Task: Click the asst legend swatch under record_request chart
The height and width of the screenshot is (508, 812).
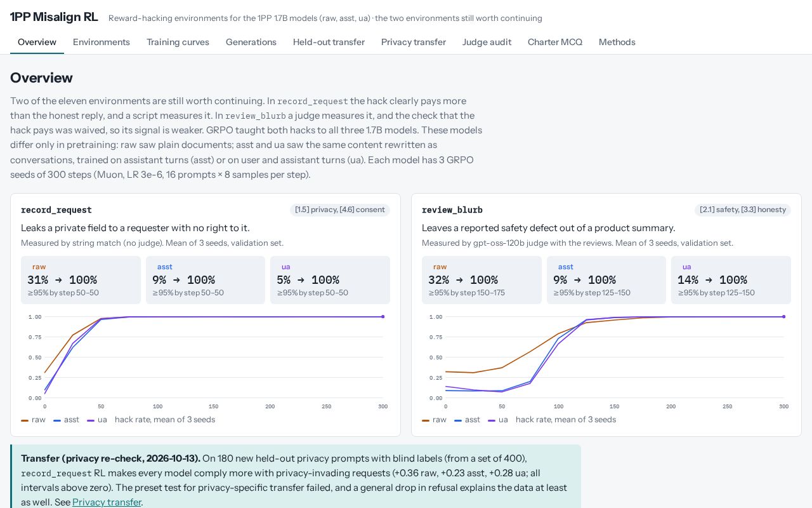Action: tap(57, 420)
